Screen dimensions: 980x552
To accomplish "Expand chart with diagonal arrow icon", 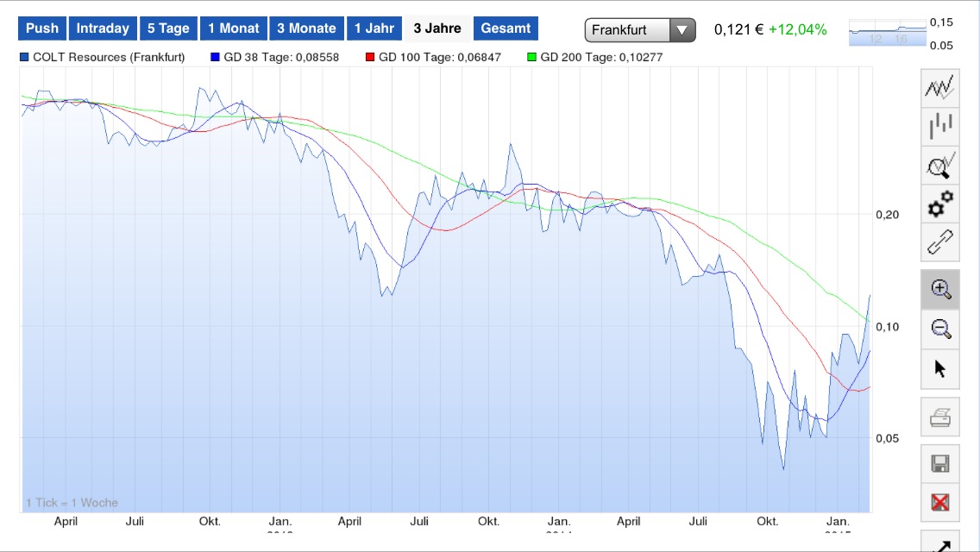I will 940,543.
